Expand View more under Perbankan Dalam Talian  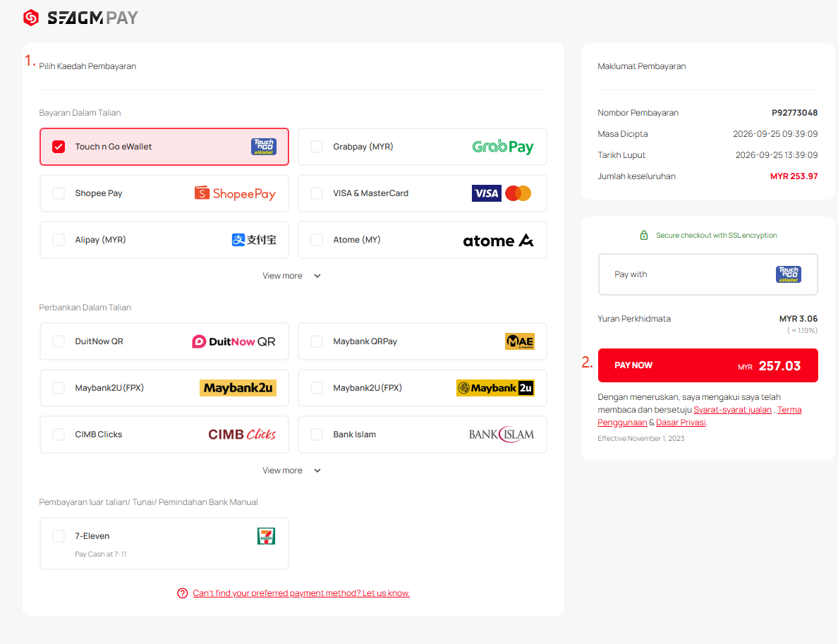[x=292, y=470]
